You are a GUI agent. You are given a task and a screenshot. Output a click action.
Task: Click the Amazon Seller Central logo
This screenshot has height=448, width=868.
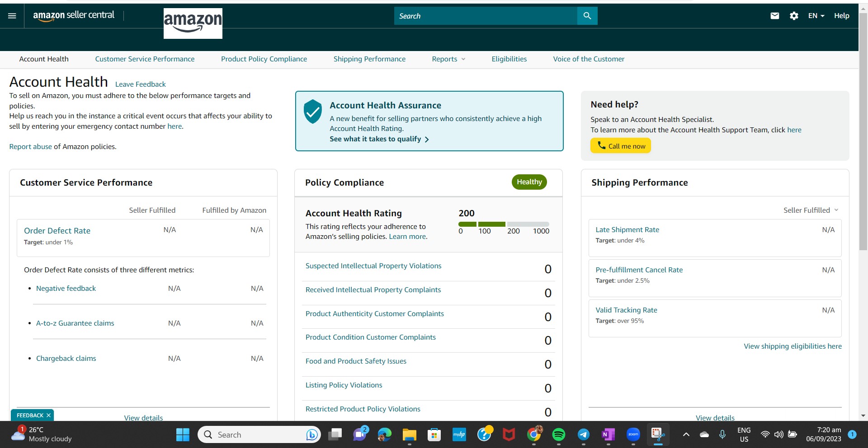click(x=74, y=16)
